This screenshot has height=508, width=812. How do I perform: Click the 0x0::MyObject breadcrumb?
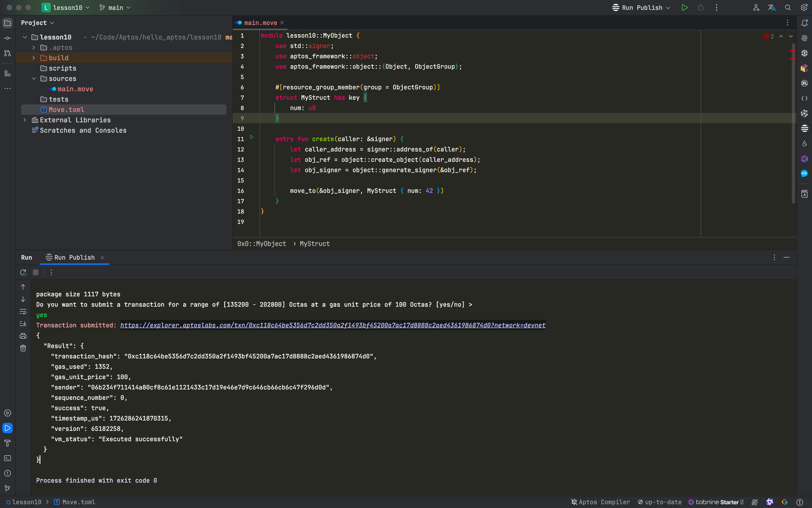point(262,244)
